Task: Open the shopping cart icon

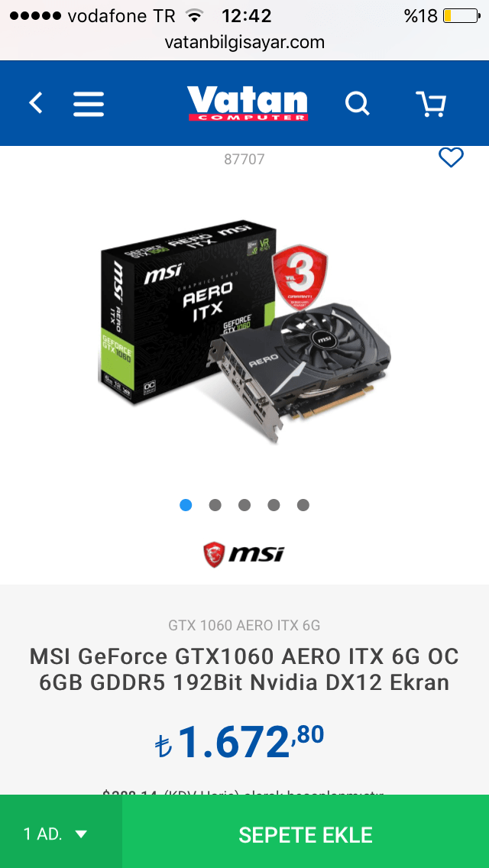Action: click(431, 103)
